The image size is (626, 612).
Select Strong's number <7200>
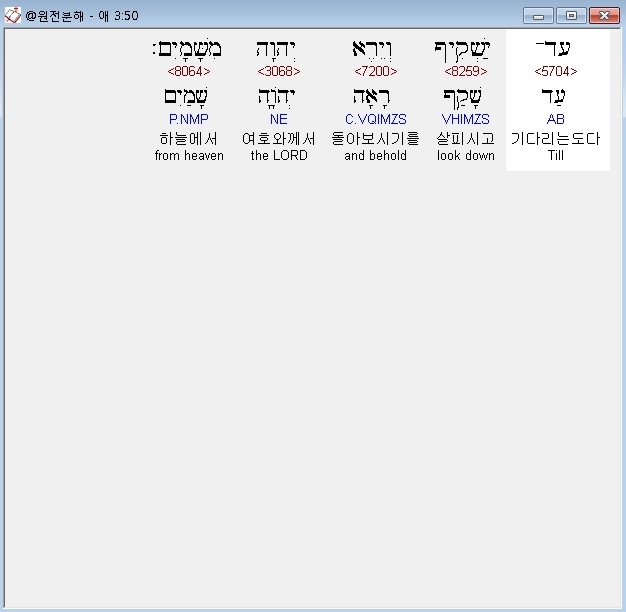[376, 71]
